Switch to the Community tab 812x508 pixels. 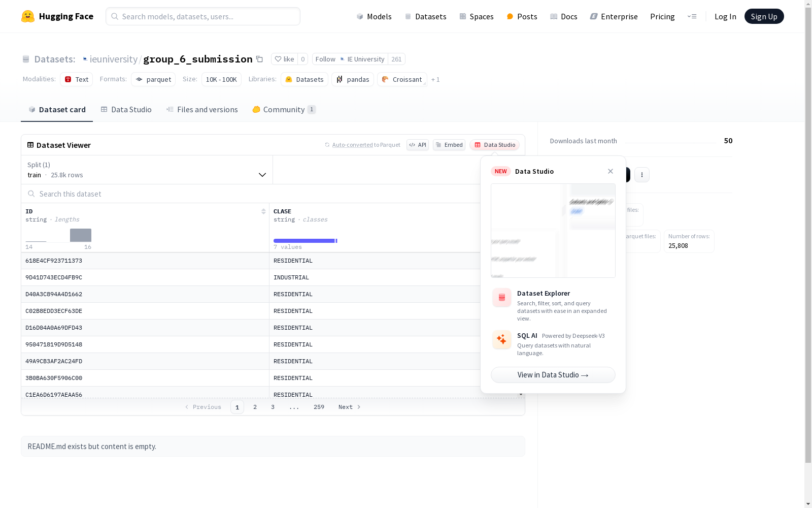pos(284,110)
